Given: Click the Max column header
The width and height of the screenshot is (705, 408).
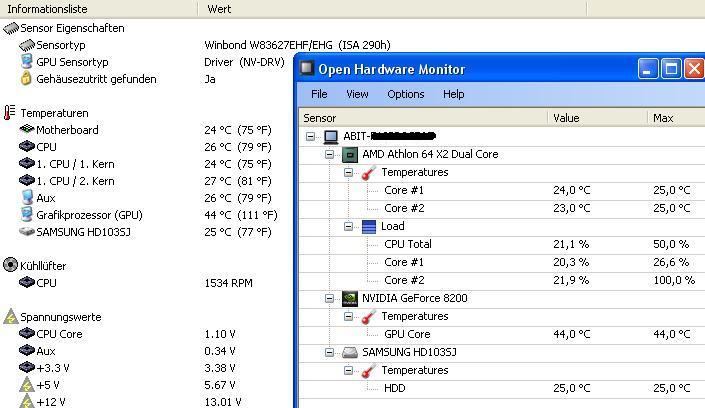Looking at the screenshot, I should pos(676,118).
